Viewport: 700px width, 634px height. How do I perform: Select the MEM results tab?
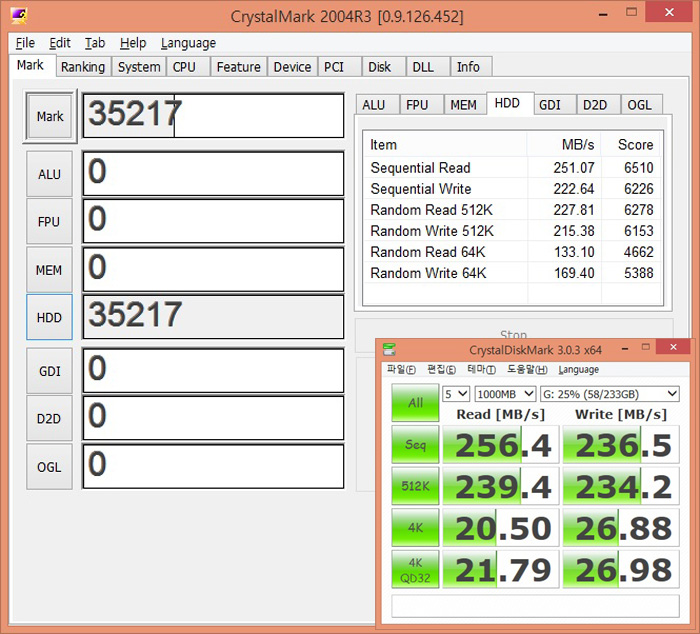[x=463, y=105]
